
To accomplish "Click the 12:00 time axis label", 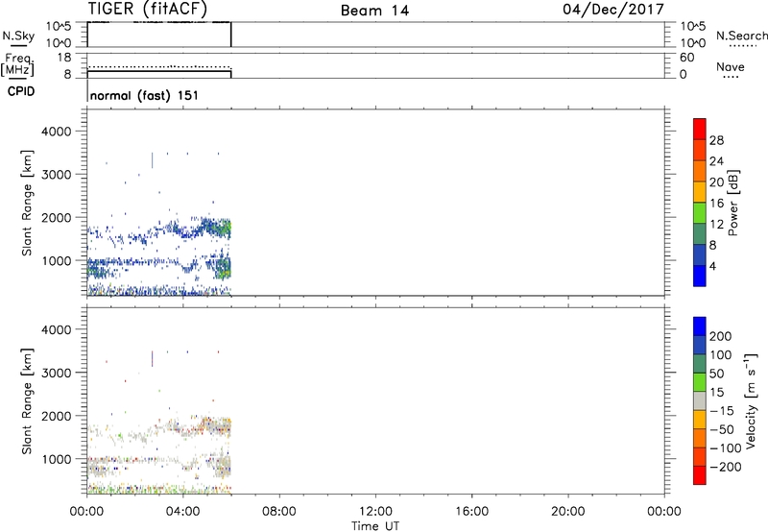I will (x=375, y=512).
